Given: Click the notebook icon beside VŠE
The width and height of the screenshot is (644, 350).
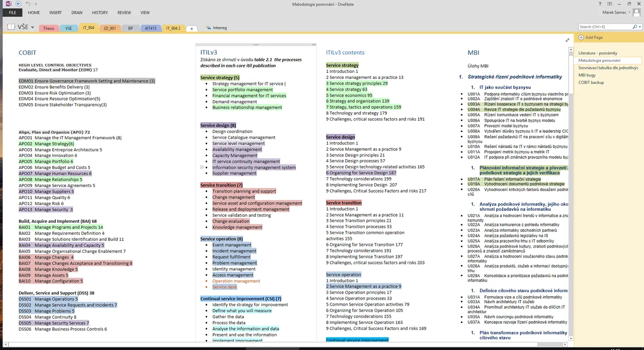Looking at the screenshot, I should point(12,27).
